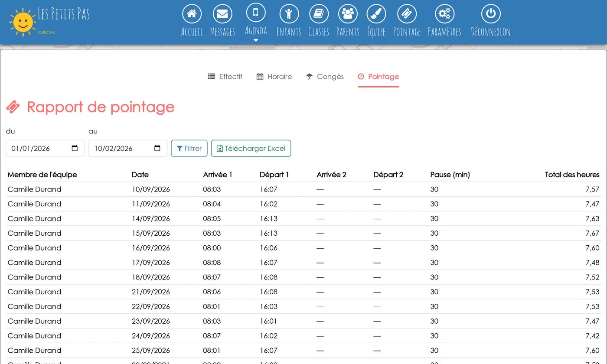Viewport: 607px width, 364px height.
Task: Open the Pointage ticket icon in navbar
Action: click(x=407, y=14)
